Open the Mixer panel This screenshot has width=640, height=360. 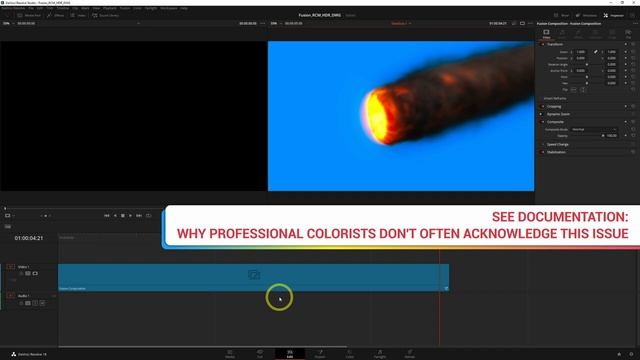(562, 15)
